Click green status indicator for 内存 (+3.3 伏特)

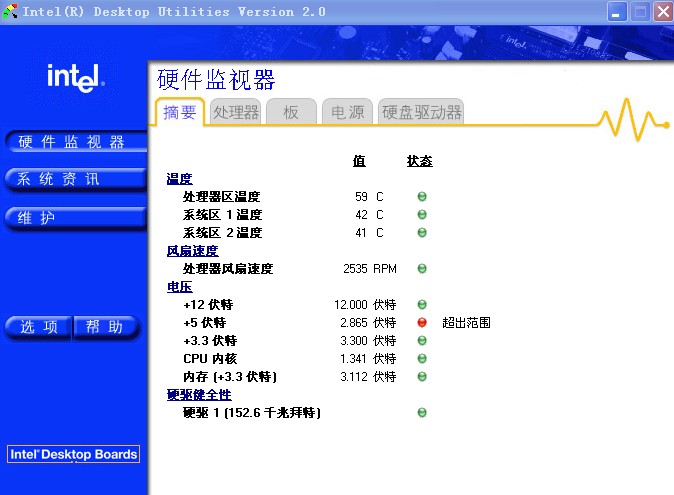tap(422, 376)
